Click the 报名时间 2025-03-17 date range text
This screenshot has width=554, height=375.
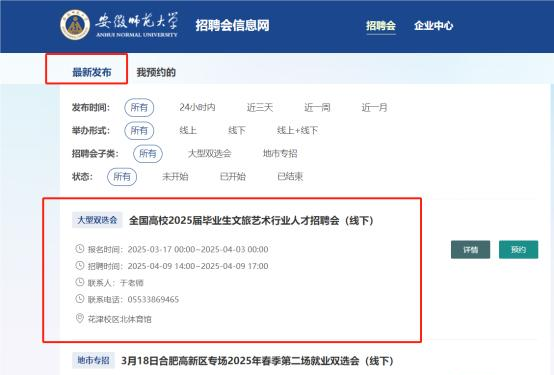pyautogui.click(x=198, y=250)
